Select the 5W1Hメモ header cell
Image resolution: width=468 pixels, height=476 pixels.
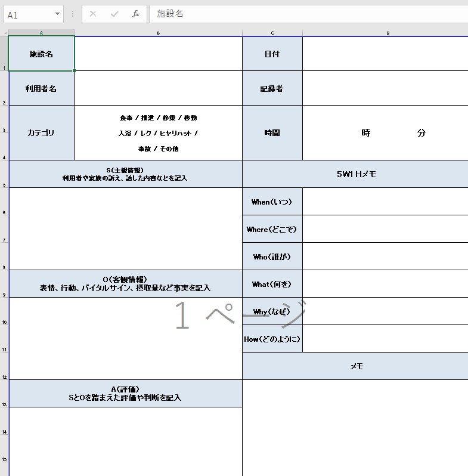tap(356, 174)
